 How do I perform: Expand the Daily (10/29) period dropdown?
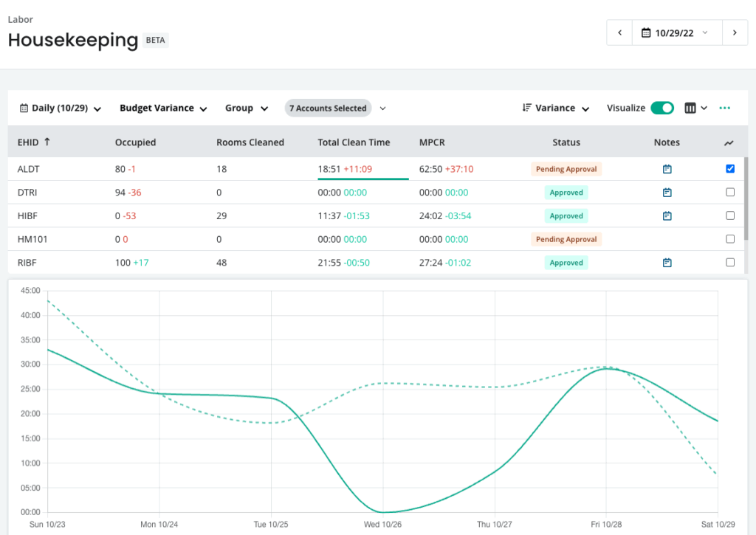click(x=60, y=108)
